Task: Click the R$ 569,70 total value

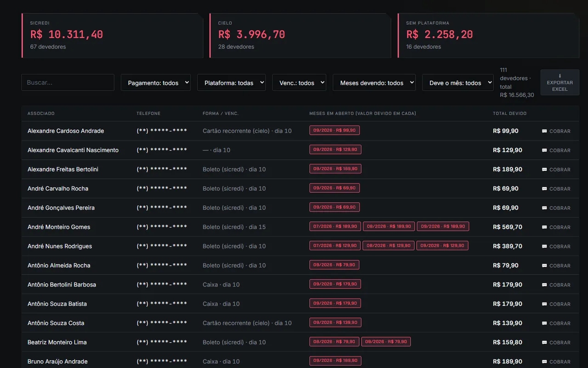Action: [508, 227]
